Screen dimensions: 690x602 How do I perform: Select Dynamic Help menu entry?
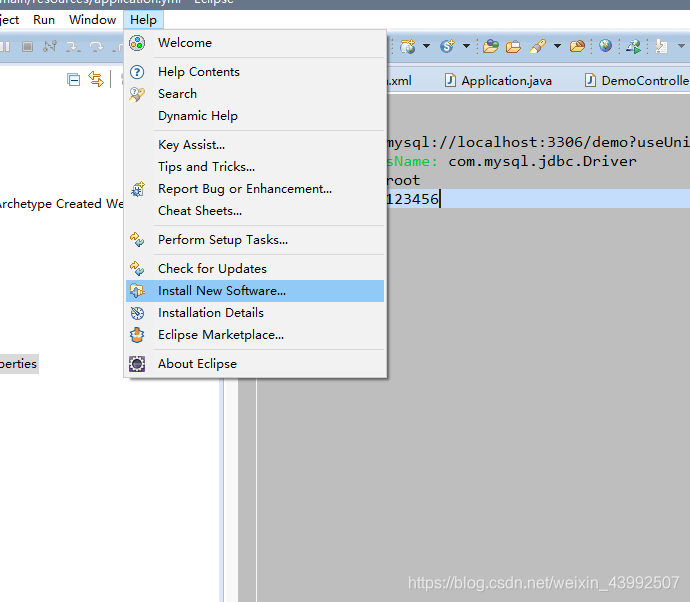(255, 116)
